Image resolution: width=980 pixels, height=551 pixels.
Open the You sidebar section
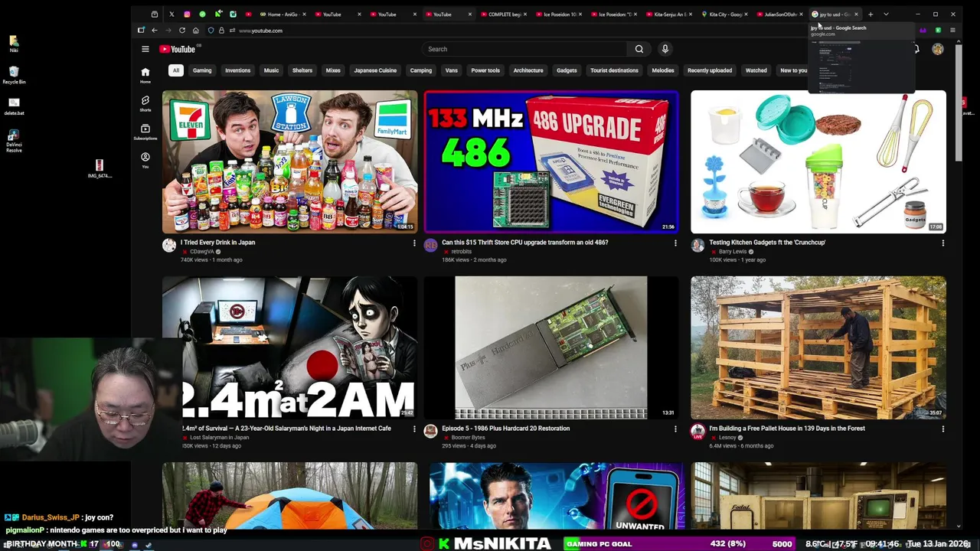145,160
